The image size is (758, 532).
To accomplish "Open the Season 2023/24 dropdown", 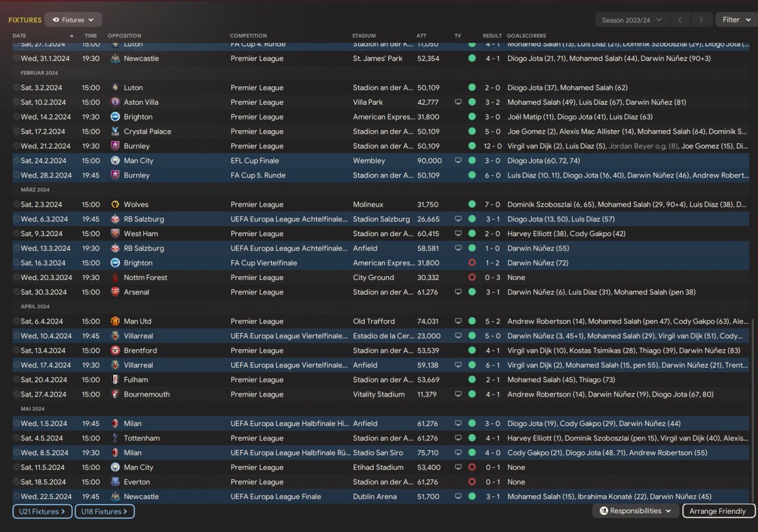I will (632, 20).
